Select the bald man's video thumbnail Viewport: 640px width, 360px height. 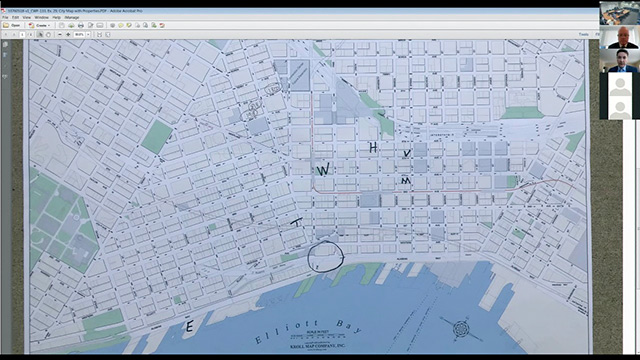tap(619, 38)
